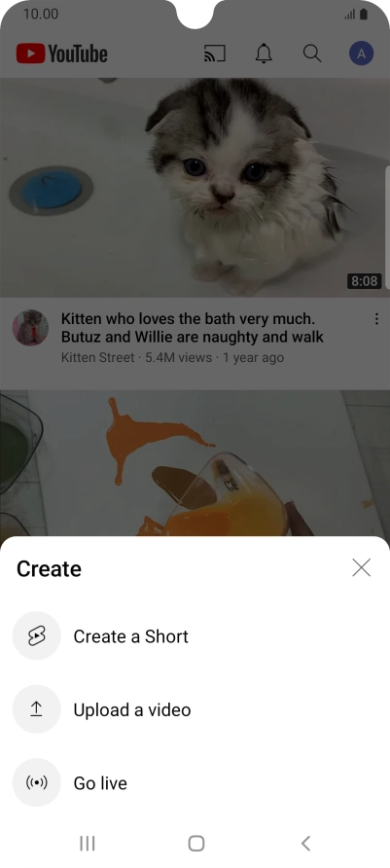Tap the Android home button
390x868 pixels.
(x=195, y=843)
